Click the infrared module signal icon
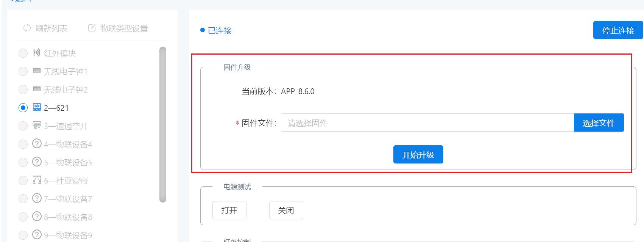 pos(37,53)
